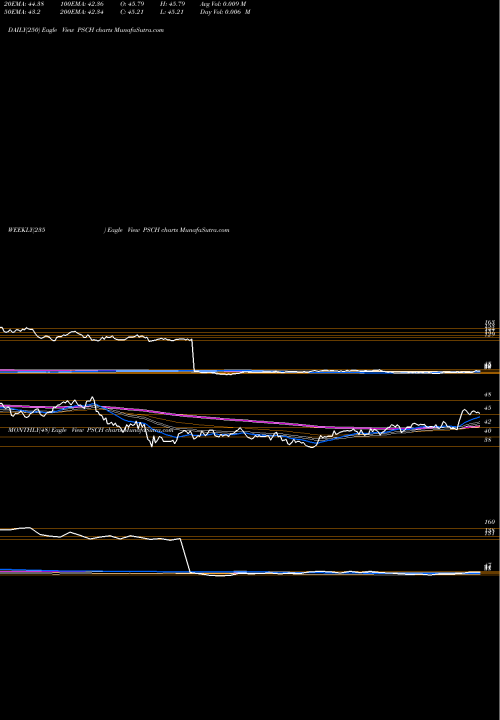
Task: Click the MONTHLY(48) Eagle View chart title
Action: [91, 430]
